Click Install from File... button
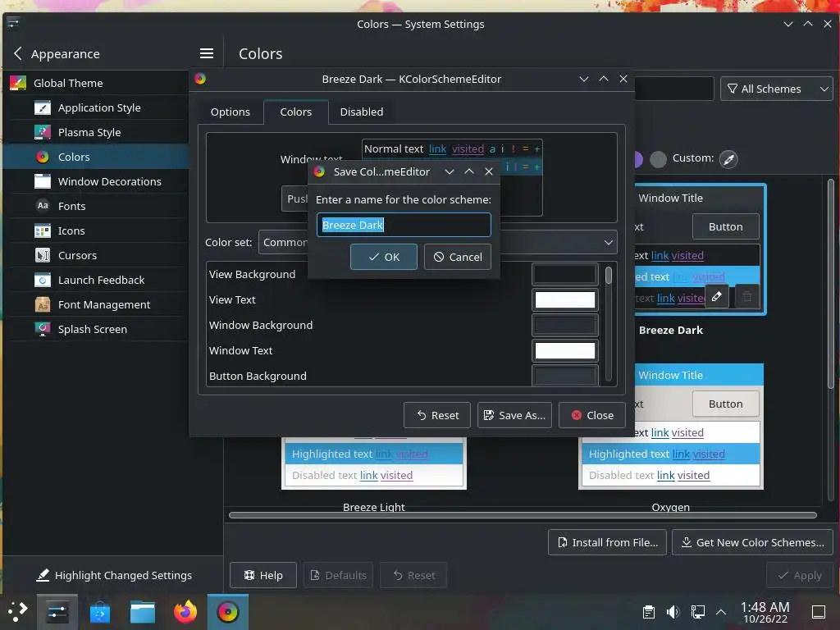This screenshot has height=630, width=840. click(x=608, y=543)
